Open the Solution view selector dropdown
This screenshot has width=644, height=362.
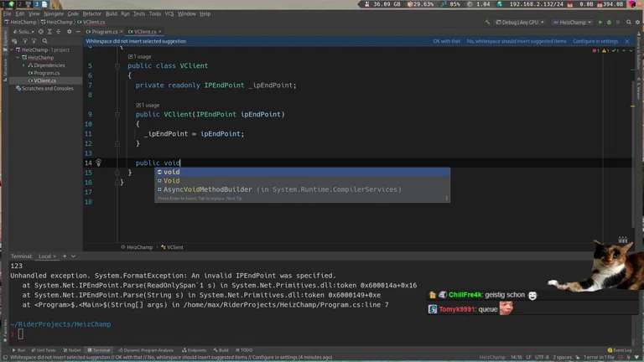(23, 32)
